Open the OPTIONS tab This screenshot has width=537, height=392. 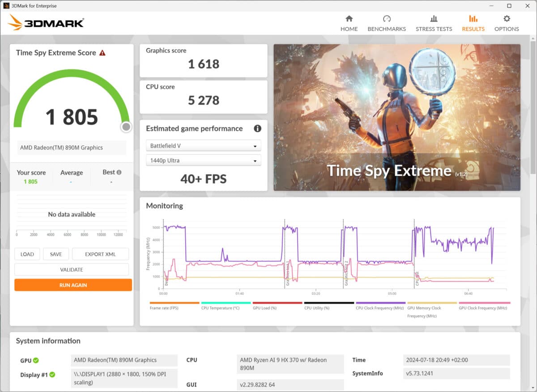507,23
